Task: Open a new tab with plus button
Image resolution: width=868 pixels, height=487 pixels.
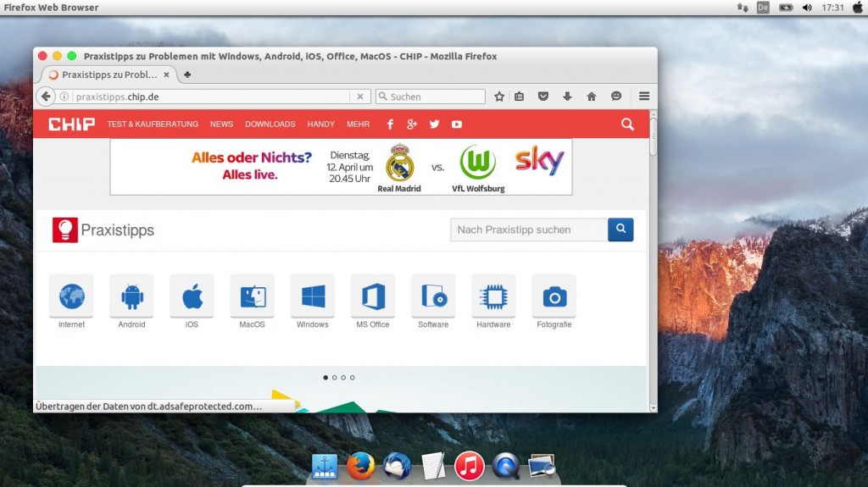Action: 187,75
